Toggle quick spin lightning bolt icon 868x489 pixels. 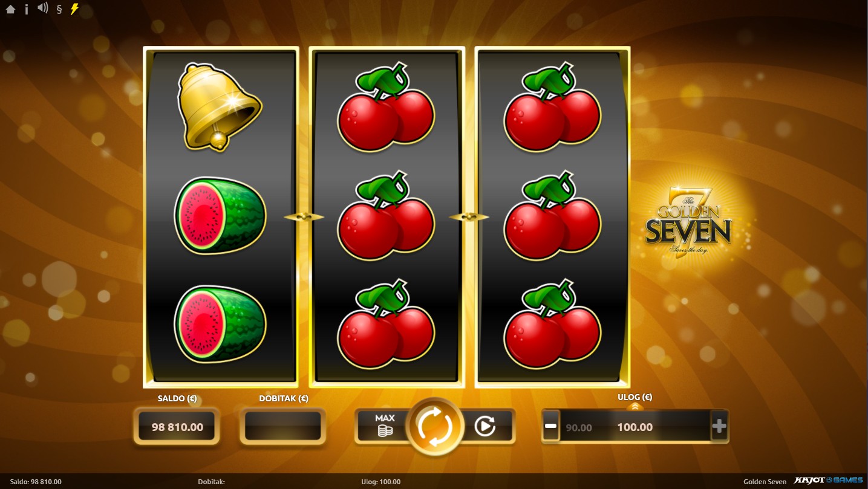(x=74, y=9)
